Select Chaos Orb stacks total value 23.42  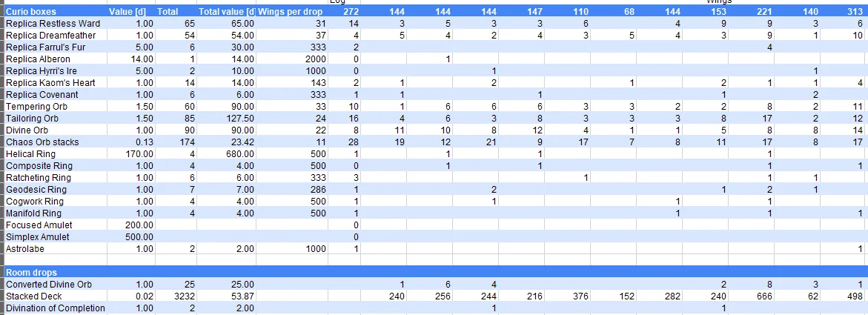(243, 142)
